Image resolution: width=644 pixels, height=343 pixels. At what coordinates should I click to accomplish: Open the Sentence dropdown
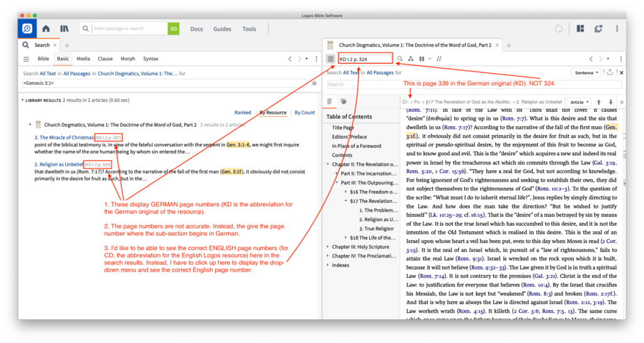pyautogui.click(x=586, y=73)
